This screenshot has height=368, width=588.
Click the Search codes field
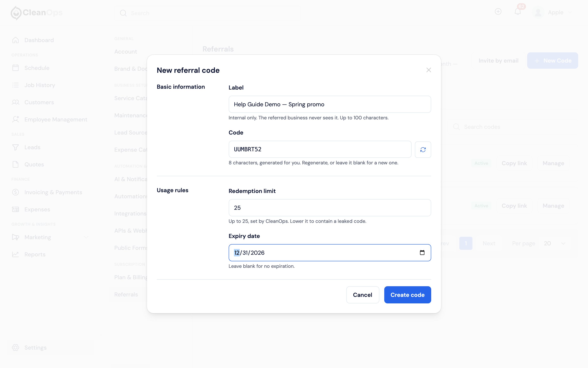(x=513, y=127)
